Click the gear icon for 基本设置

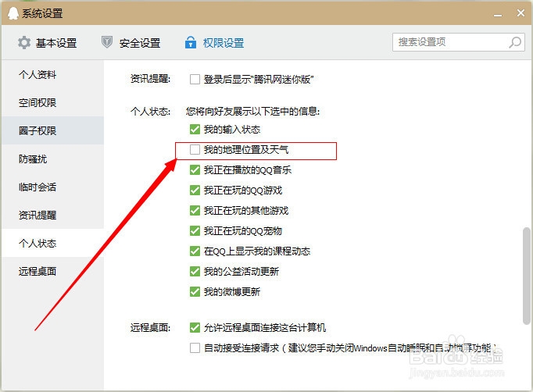pos(24,43)
